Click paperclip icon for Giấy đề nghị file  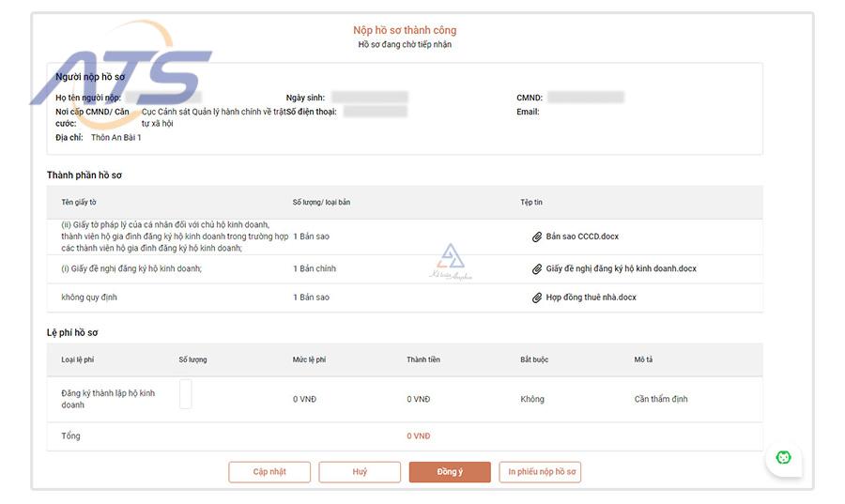(x=537, y=269)
